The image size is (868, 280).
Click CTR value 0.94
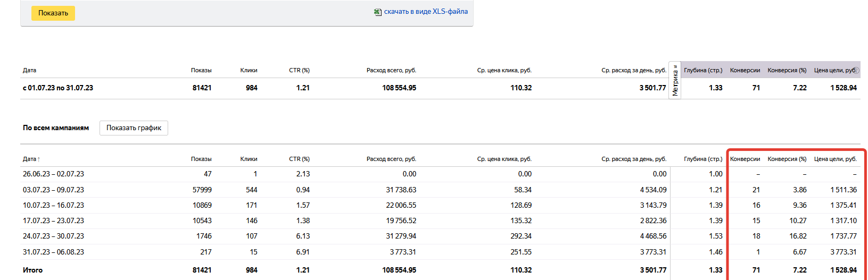303,190
